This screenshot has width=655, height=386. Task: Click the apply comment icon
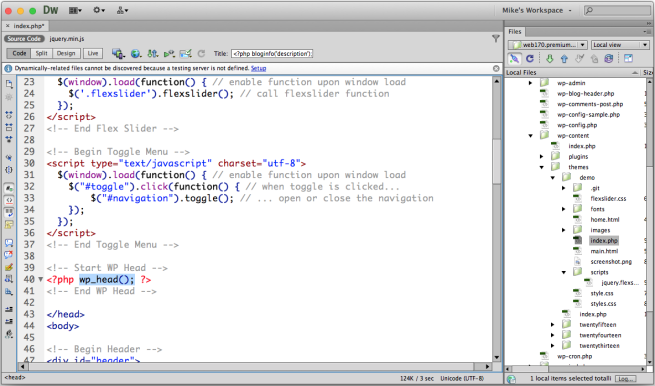click(x=9, y=243)
